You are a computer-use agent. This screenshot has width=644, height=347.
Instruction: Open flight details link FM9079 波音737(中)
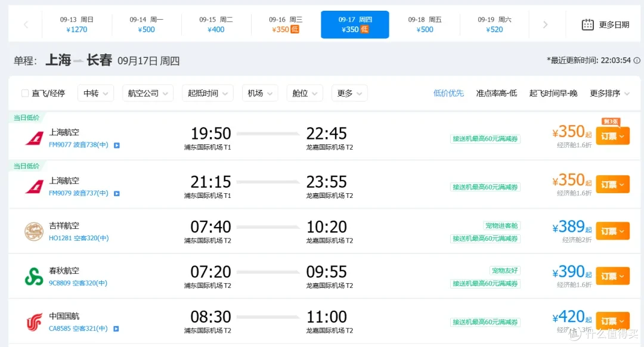[79, 193]
